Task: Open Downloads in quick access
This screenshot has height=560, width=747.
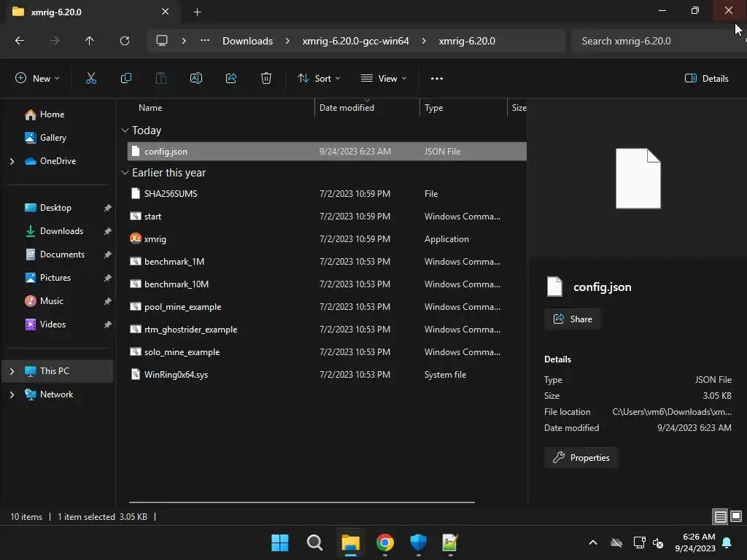Action: tap(61, 231)
